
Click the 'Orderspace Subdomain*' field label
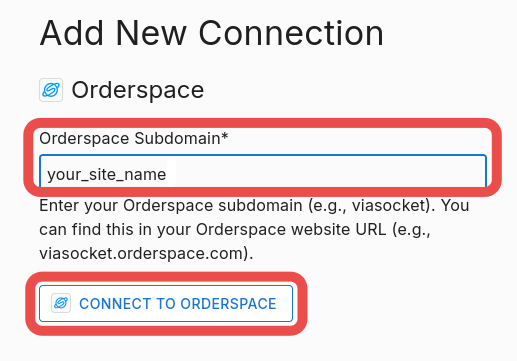[x=134, y=138]
